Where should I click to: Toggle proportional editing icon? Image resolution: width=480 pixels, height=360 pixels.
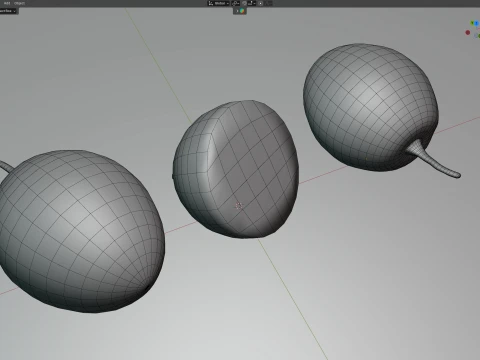(260, 3)
